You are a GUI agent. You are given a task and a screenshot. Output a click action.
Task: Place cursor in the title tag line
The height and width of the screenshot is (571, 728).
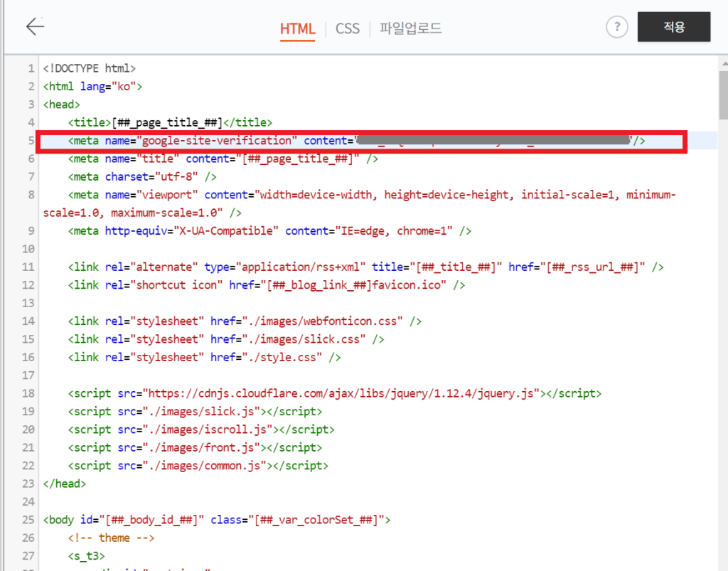169,122
